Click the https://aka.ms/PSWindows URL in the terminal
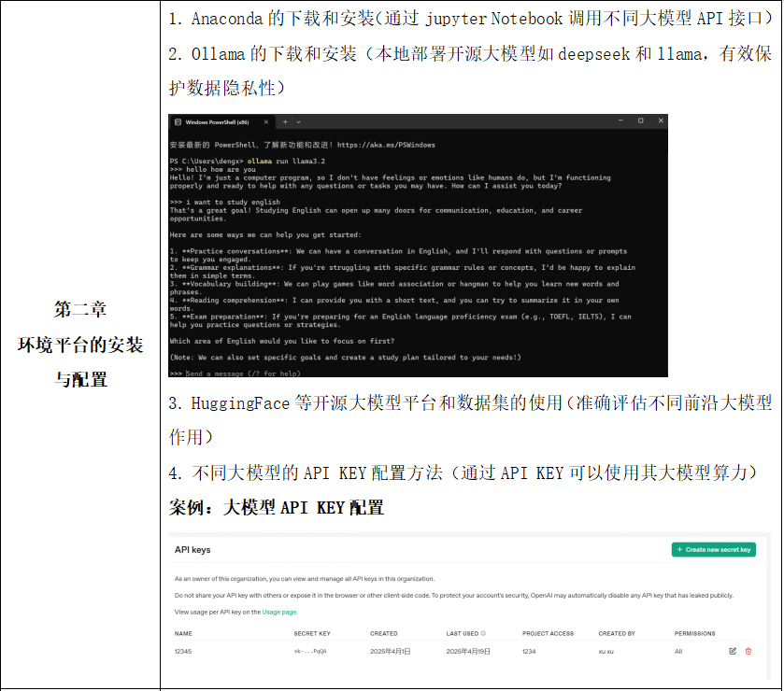The image size is (784, 691). (386, 145)
